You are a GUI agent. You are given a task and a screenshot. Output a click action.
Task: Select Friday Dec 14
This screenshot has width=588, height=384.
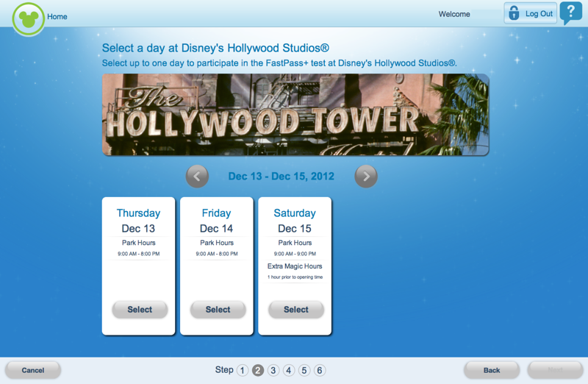[x=218, y=310]
